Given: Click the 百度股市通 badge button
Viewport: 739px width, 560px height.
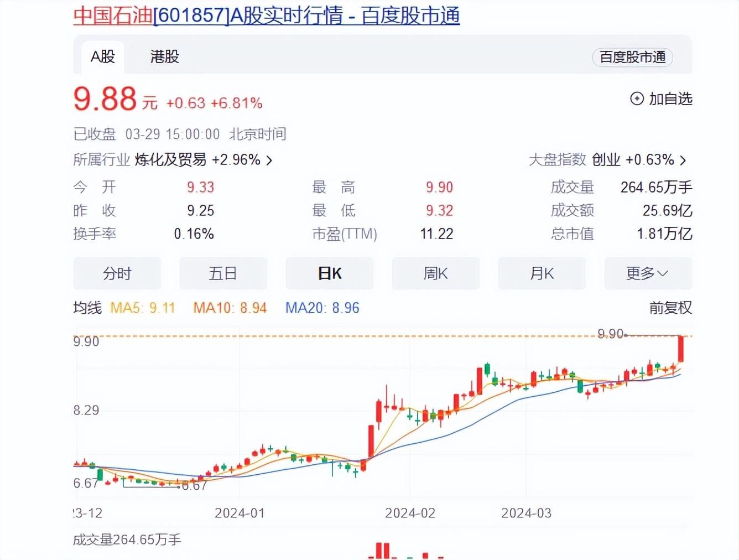Looking at the screenshot, I should click(x=632, y=57).
